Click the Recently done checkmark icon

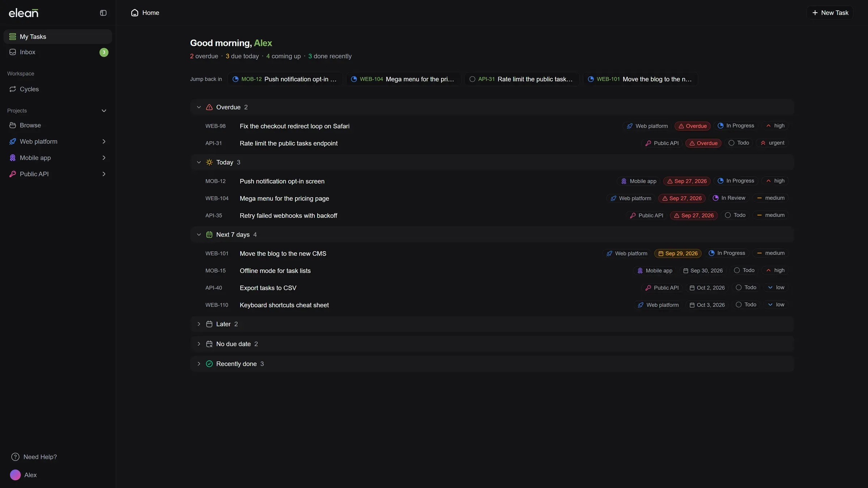click(x=209, y=364)
